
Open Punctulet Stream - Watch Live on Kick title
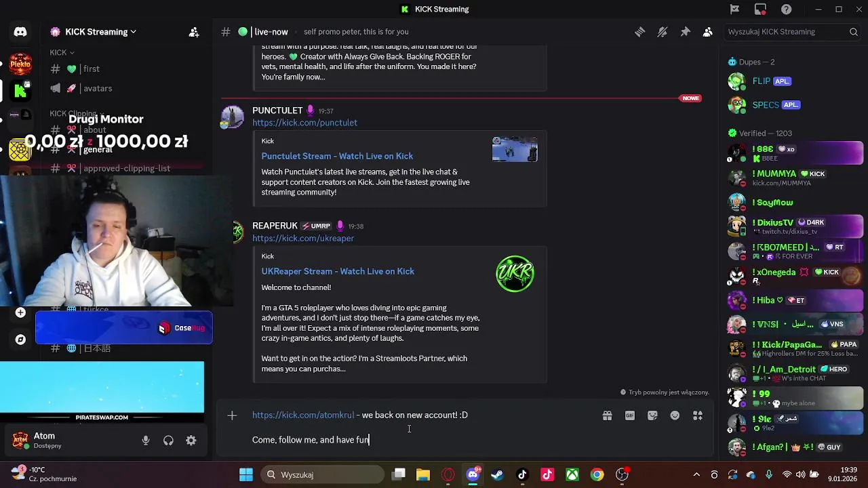pos(337,156)
